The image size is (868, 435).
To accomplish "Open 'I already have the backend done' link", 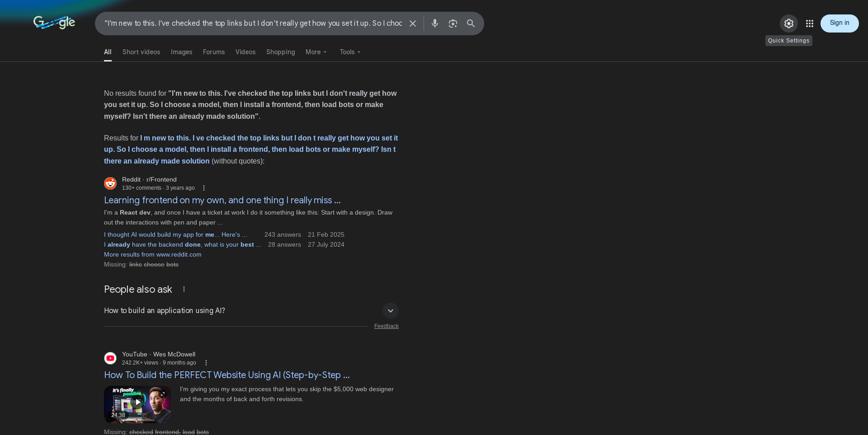I will (x=183, y=245).
